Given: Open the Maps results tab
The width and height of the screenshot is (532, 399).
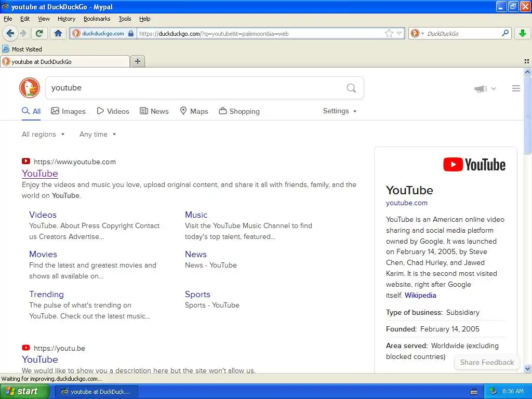Looking at the screenshot, I should coord(194,111).
